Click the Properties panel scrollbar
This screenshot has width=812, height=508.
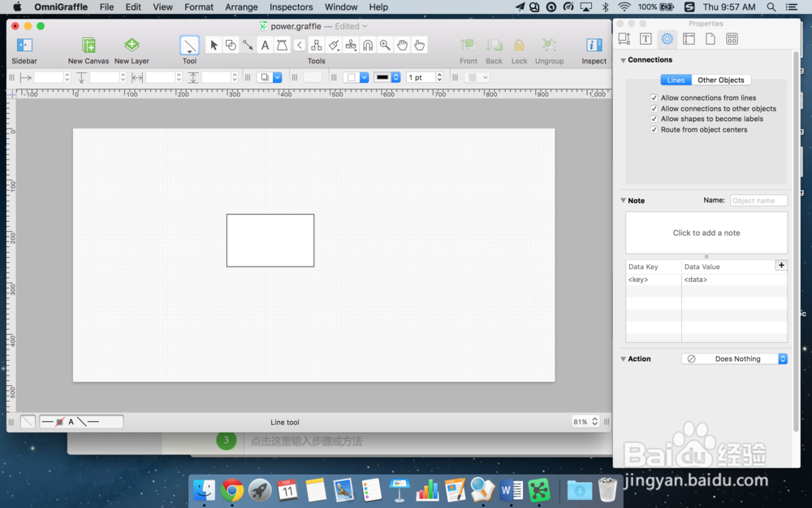(796, 241)
